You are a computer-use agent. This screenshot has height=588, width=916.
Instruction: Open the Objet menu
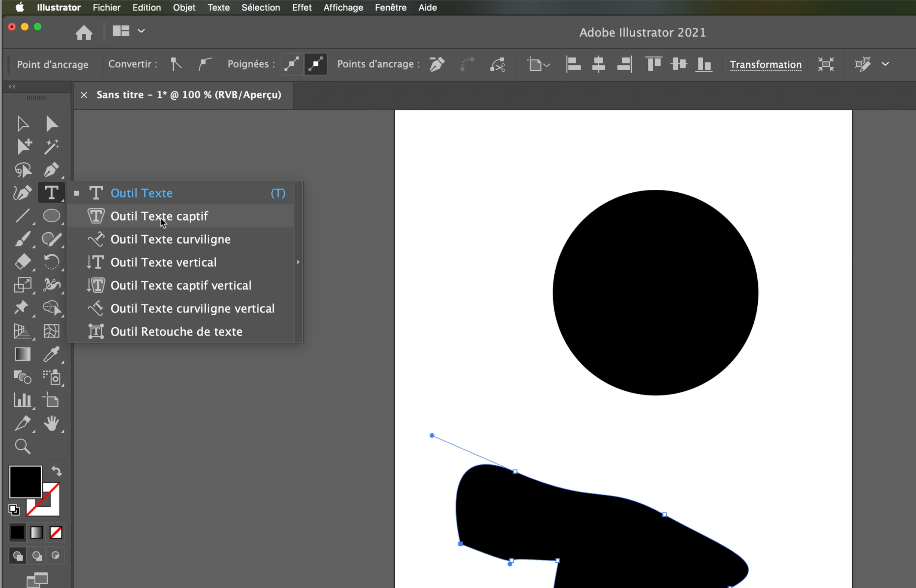184,7
